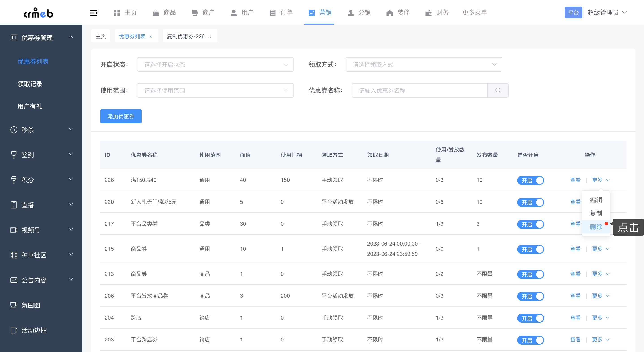This screenshot has width=644, height=352.
Task: Click the 用户 person icon
Action: coord(234,13)
